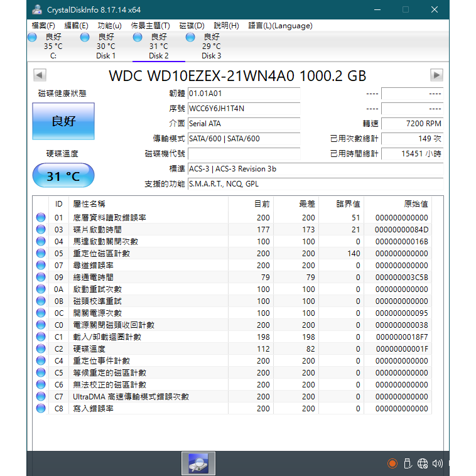476x476 pixels.
Task: Click the 7200 RPM rotation field
Action: (x=412, y=124)
